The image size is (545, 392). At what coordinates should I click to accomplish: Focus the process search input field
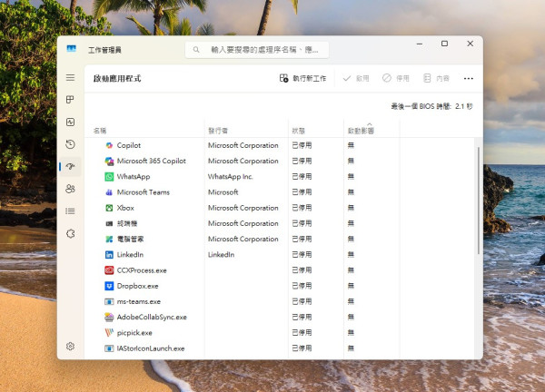[x=257, y=50]
